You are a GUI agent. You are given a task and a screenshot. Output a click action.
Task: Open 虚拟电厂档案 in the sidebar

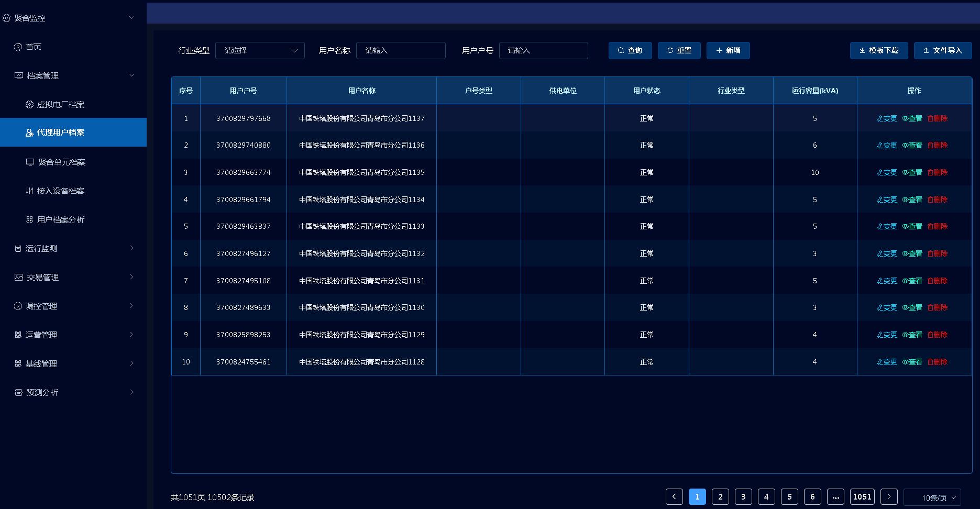point(60,104)
